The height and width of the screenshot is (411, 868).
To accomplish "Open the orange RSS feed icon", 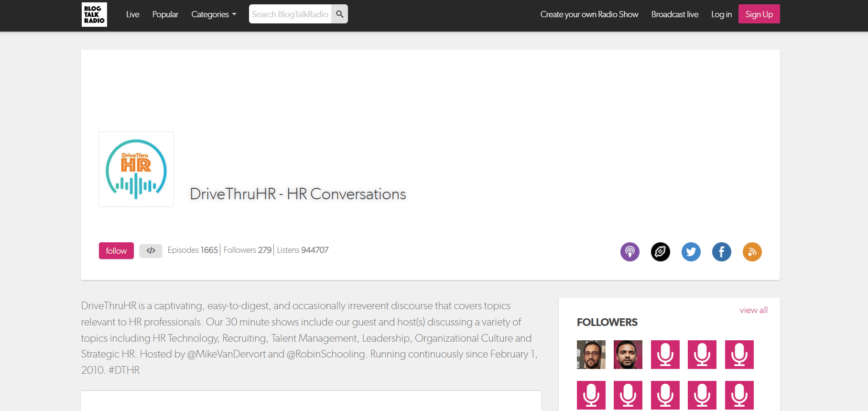I will (752, 252).
